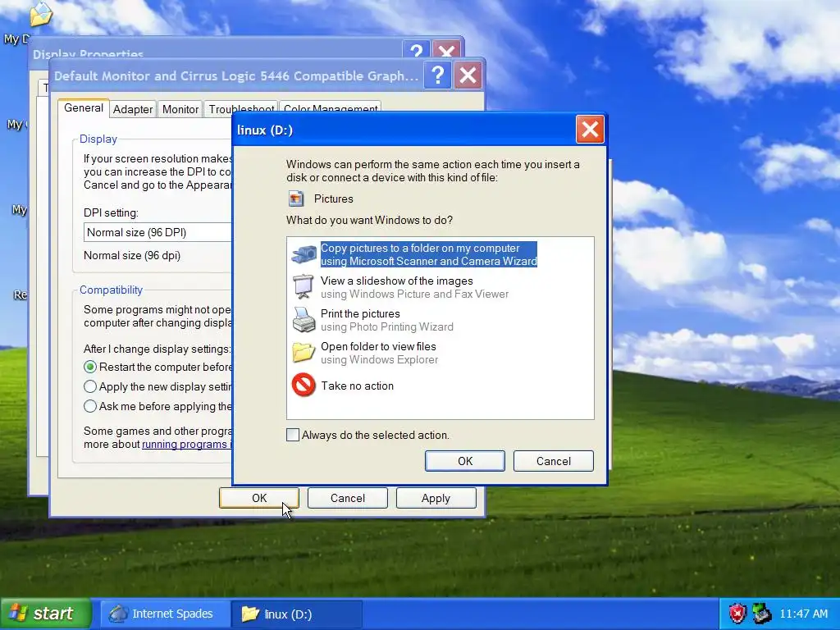Select 'Take no action' text

(358, 386)
